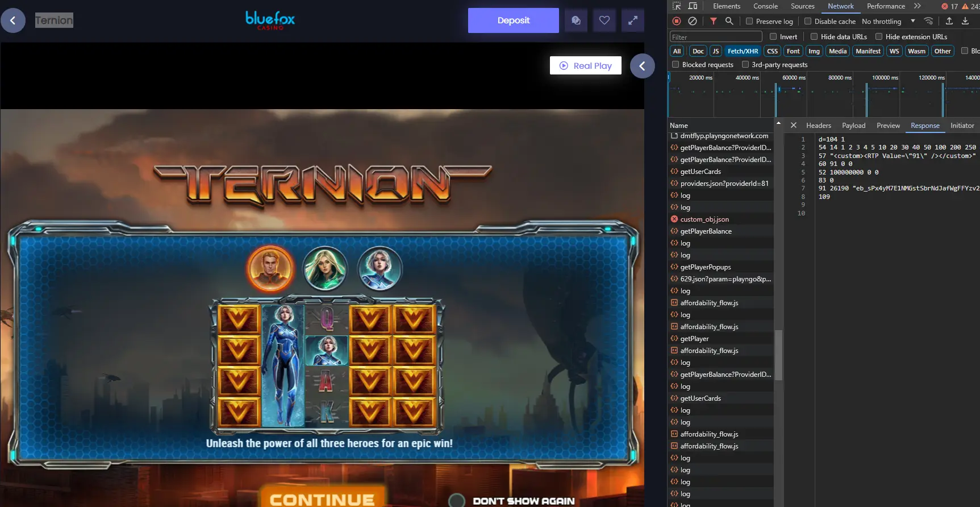Switch to the Sources tab
Image resolution: width=980 pixels, height=507 pixels.
point(803,6)
